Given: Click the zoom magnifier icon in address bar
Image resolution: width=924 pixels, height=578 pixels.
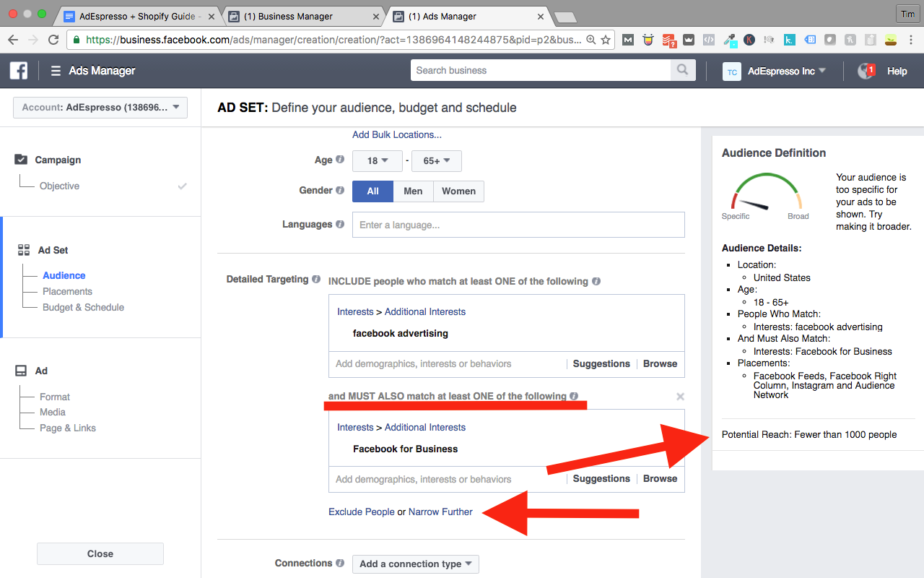Looking at the screenshot, I should [x=590, y=40].
